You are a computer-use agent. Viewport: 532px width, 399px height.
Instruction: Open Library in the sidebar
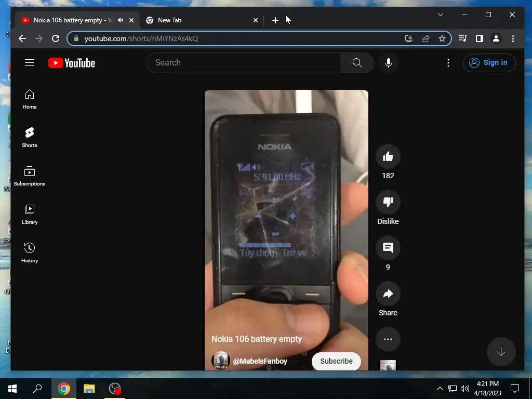[30, 215]
